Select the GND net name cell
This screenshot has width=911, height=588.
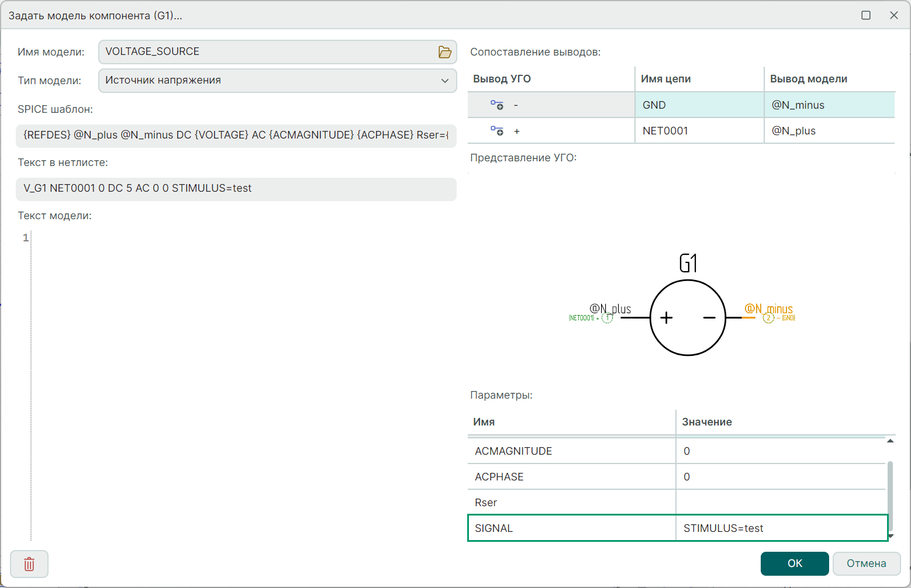click(x=699, y=105)
